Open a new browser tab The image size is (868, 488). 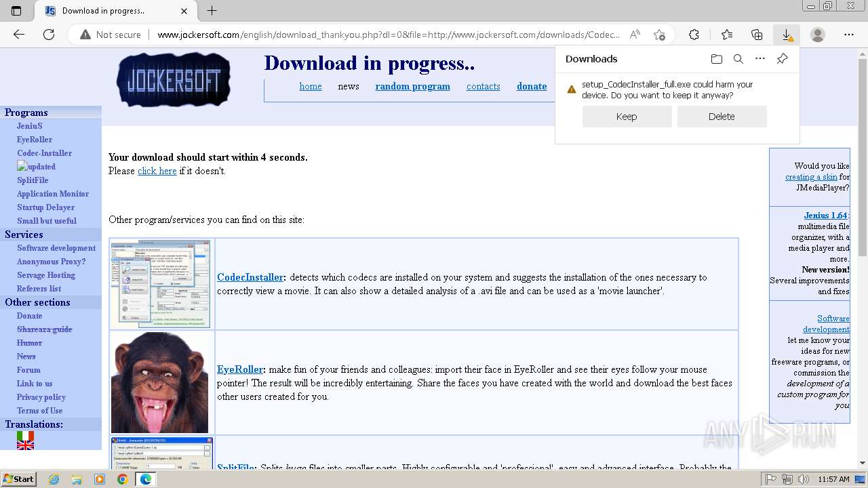(x=212, y=11)
